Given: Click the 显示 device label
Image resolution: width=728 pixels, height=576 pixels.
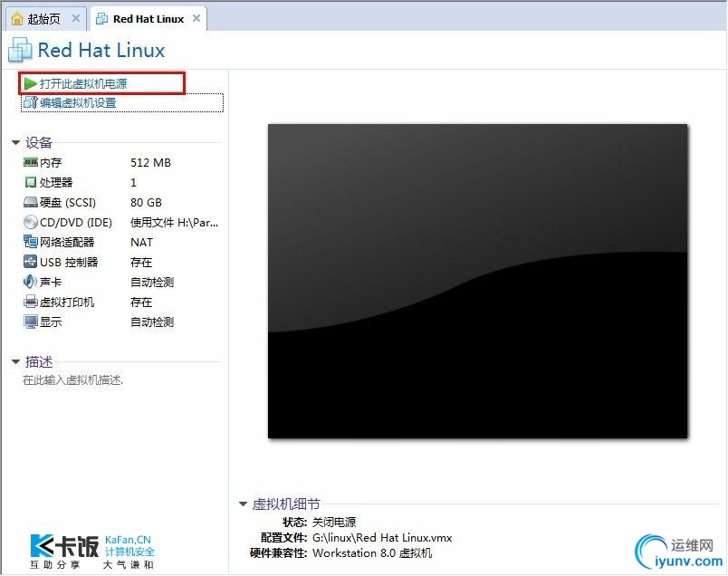Looking at the screenshot, I should (x=51, y=322).
